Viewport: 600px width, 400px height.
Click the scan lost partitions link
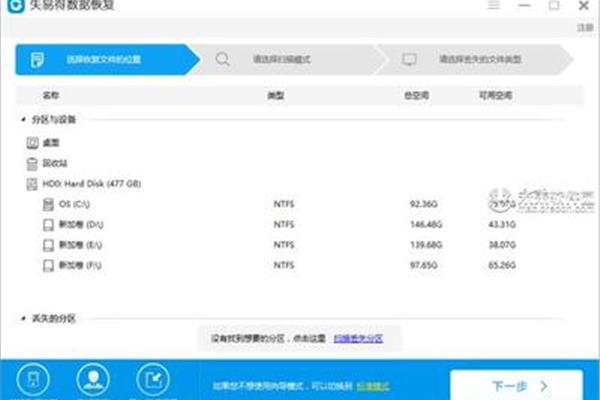click(x=358, y=338)
